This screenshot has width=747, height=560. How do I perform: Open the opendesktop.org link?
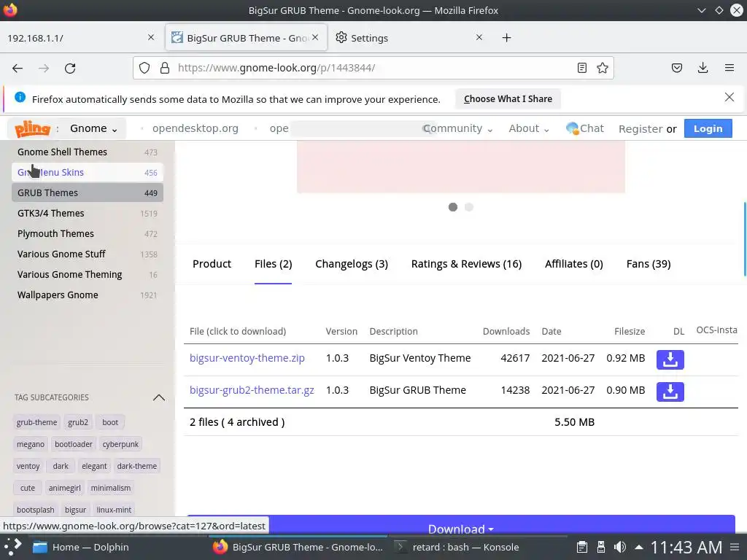196,128
